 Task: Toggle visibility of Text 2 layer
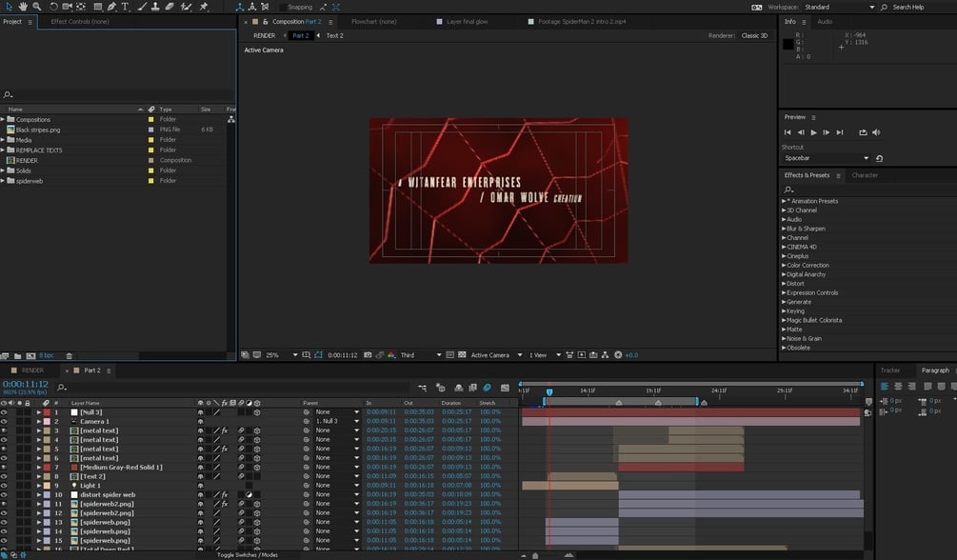tap(4, 476)
